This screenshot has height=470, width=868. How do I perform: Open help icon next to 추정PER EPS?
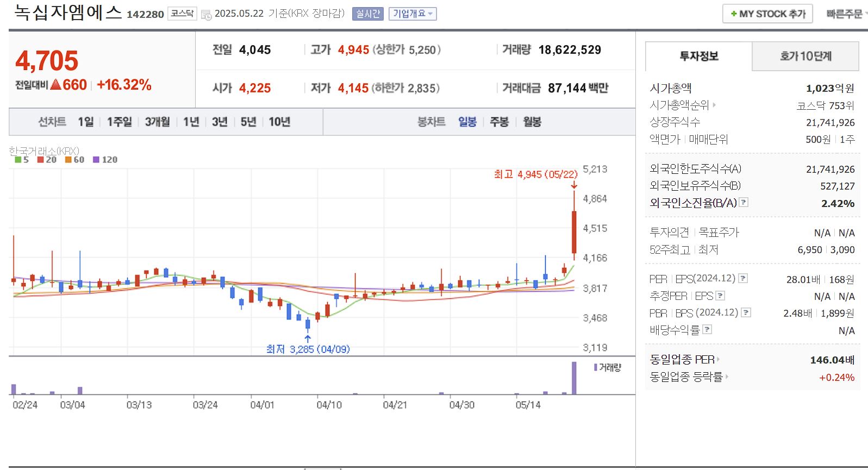[721, 296]
